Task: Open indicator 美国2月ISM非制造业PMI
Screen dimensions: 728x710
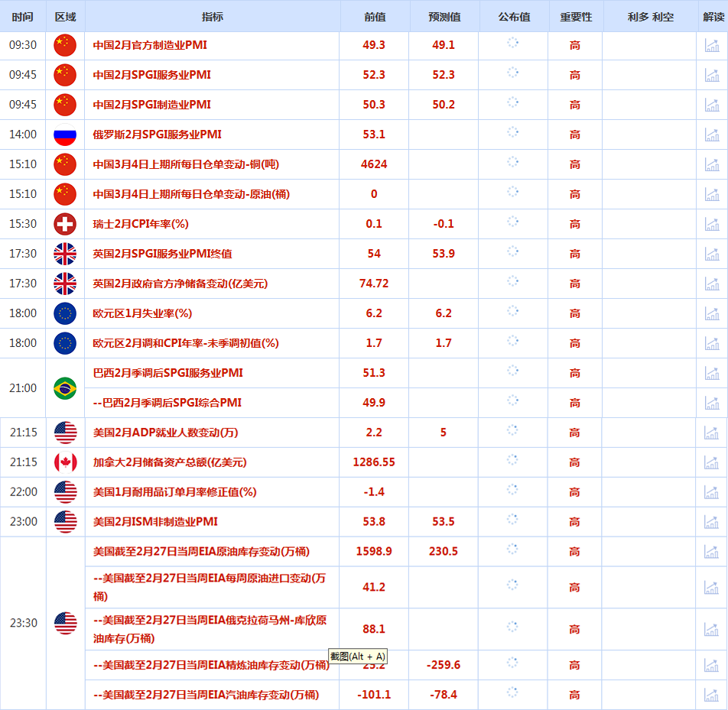Action: pyautogui.click(x=155, y=521)
